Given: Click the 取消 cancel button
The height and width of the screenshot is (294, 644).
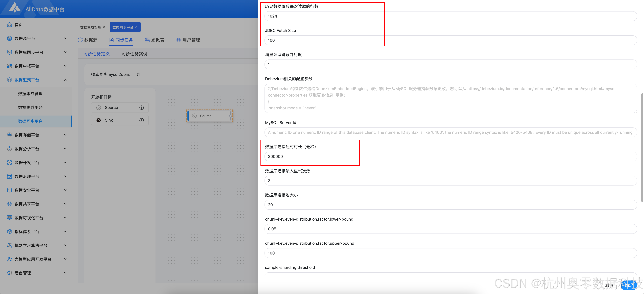Looking at the screenshot, I should 609,285.
